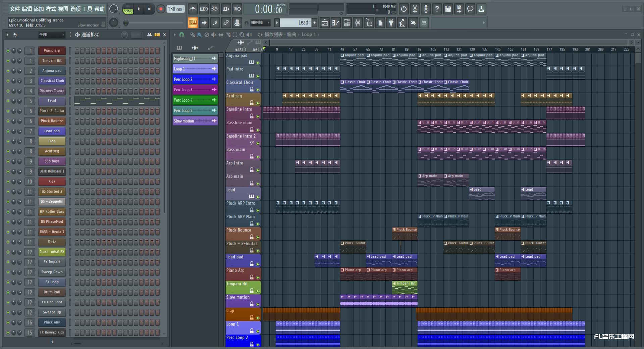Mute the Classical Choir playlist track
The image size is (644, 349).
(258, 90)
